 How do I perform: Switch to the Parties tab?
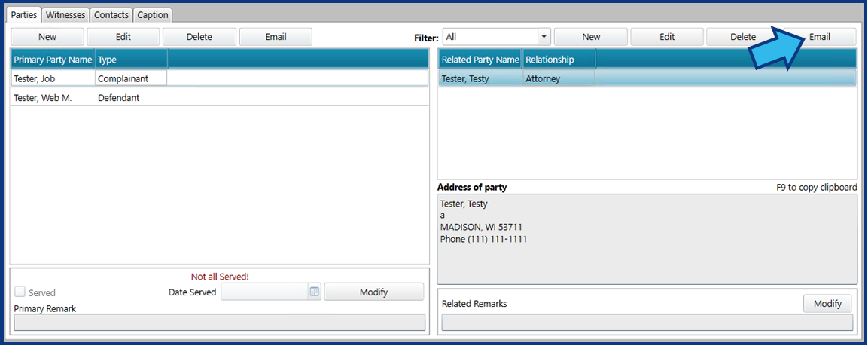[x=24, y=15]
